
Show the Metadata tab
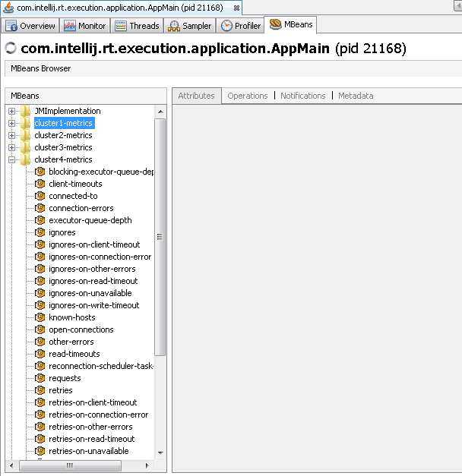point(356,96)
